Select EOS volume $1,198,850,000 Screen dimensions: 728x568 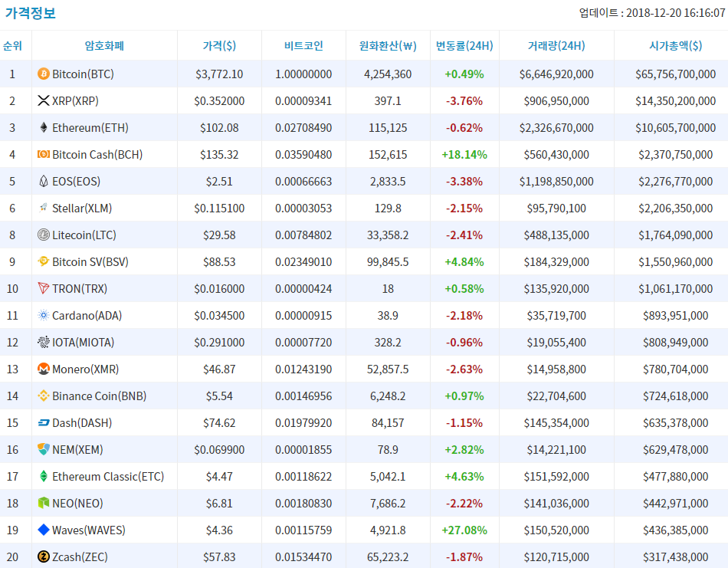coord(556,181)
